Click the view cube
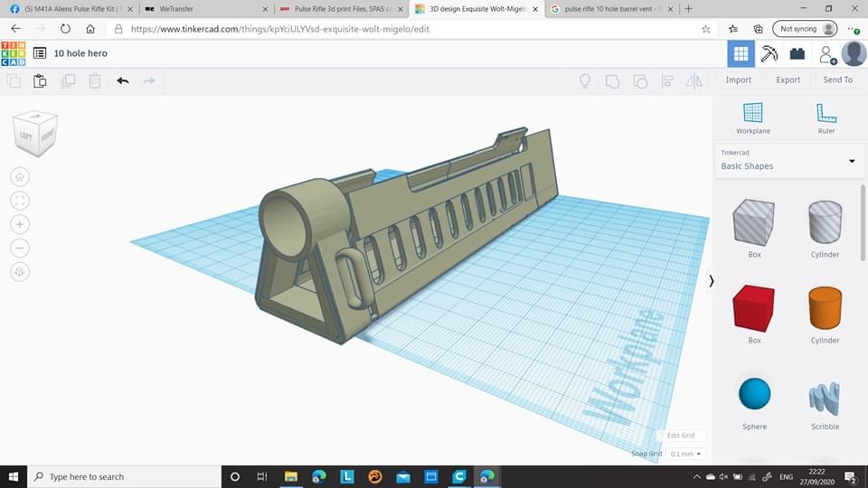 [35, 133]
